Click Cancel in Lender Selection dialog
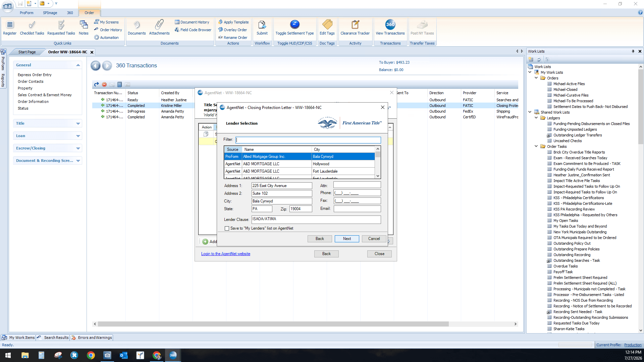This screenshot has height=362, width=644. [374, 239]
